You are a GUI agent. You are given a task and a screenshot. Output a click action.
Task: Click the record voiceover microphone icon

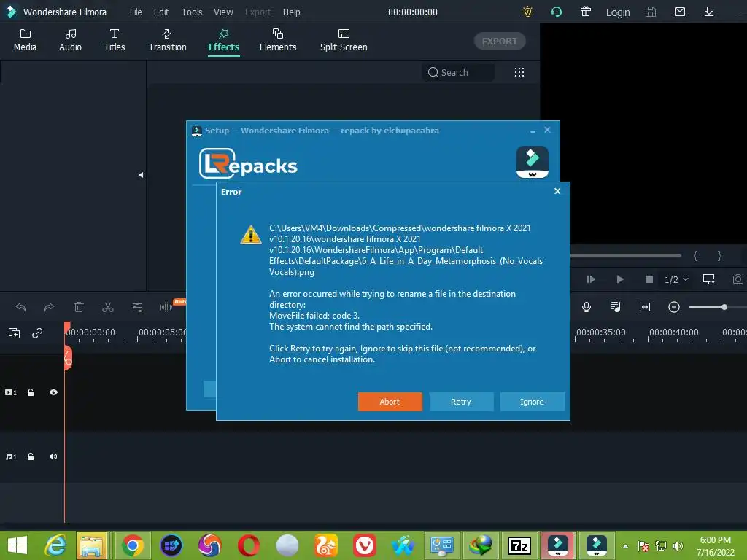[x=587, y=307]
